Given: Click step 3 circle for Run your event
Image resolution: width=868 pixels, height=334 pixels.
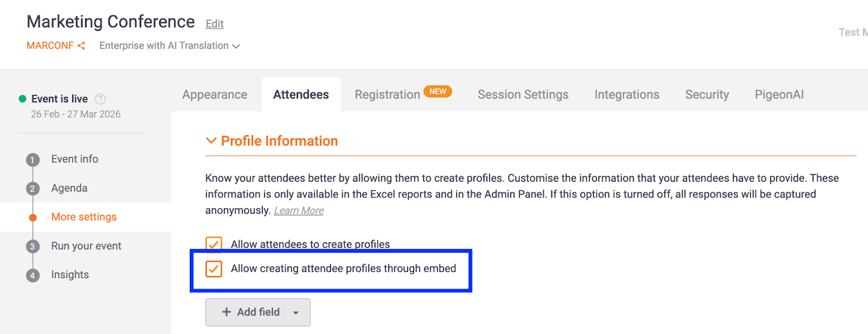Looking at the screenshot, I should 33,247.
